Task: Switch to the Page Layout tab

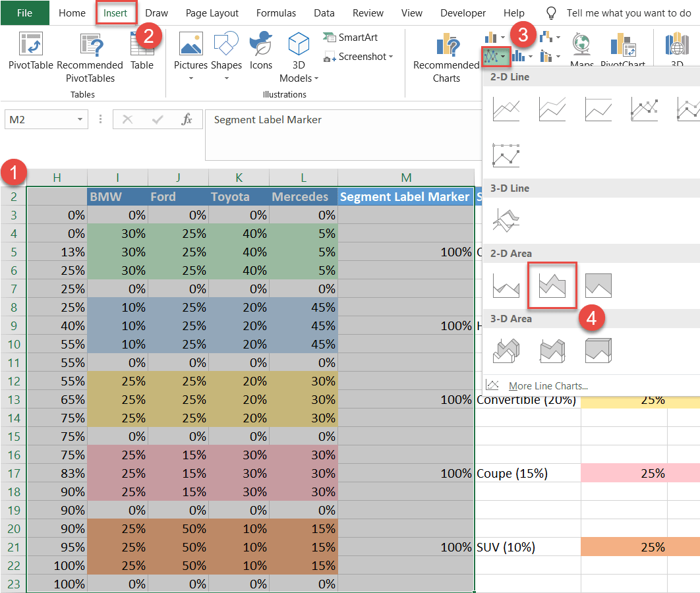Action: [212, 13]
